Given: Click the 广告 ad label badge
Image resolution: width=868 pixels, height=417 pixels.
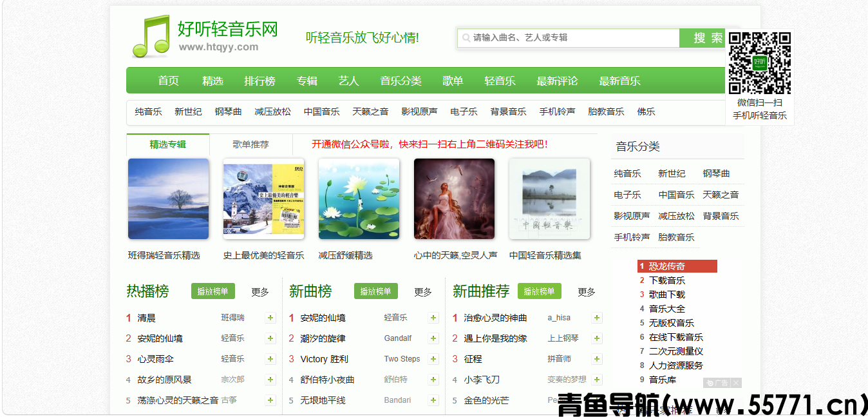Looking at the screenshot, I should click(717, 383).
